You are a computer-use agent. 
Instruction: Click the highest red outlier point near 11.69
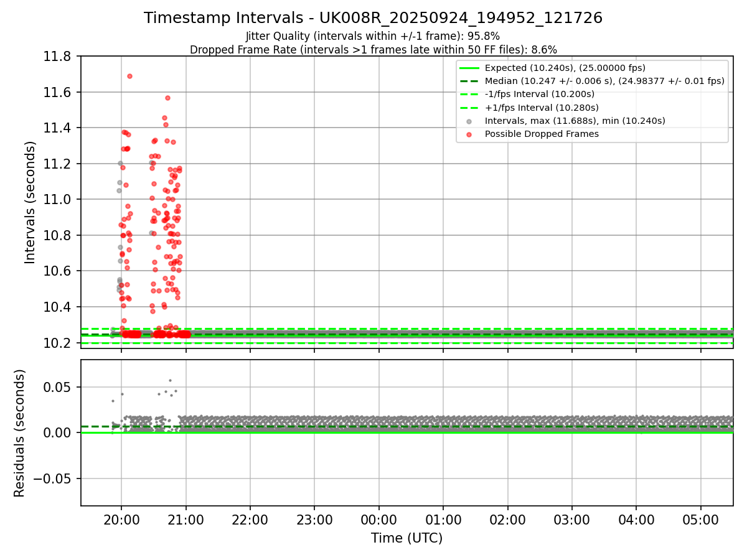coord(129,76)
